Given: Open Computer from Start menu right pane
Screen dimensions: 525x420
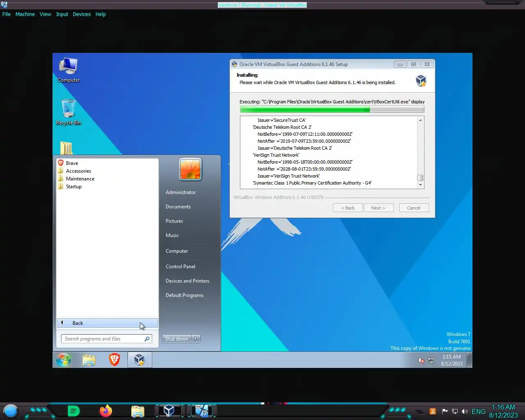Looking at the screenshot, I should [177, 251].
